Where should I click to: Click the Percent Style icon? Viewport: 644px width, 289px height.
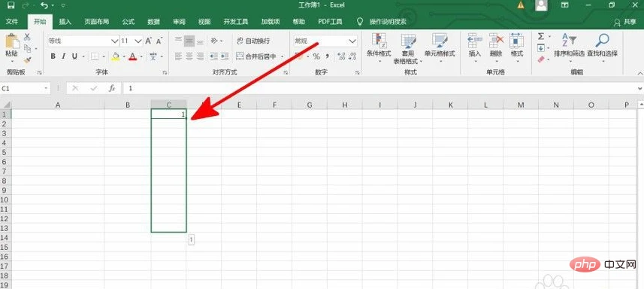tap(316, 56)
